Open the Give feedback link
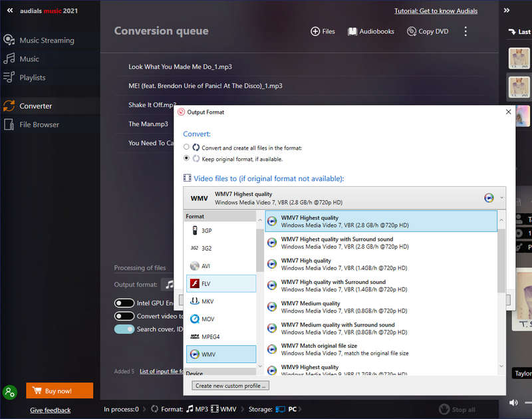Screen dimensions: 532x419 [51, 410]
